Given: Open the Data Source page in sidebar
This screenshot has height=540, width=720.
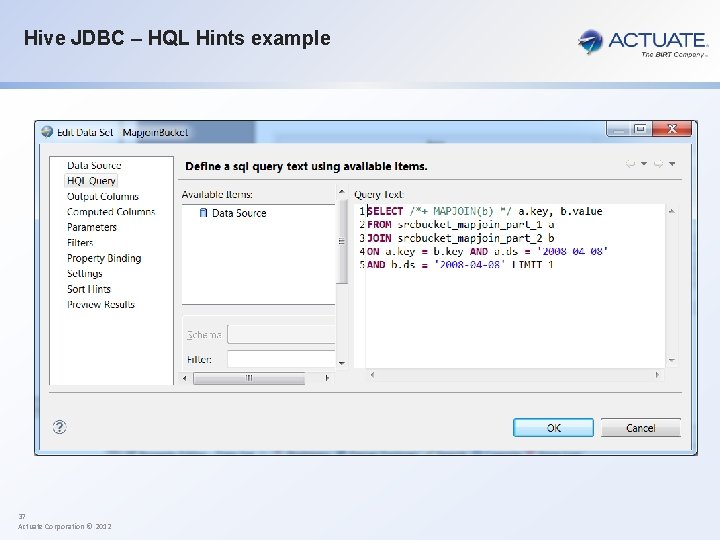Looking at the screenshot, I should [x=94, y=165].
